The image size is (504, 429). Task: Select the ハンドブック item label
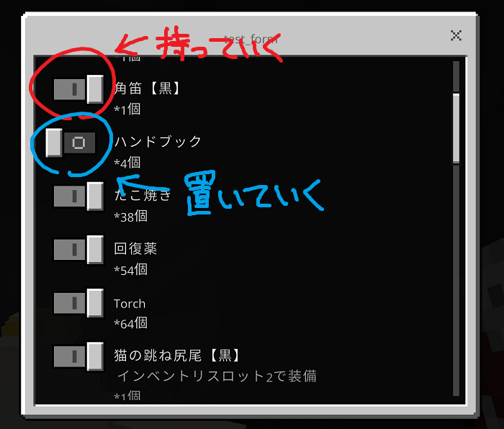click(x=158, y=141)
